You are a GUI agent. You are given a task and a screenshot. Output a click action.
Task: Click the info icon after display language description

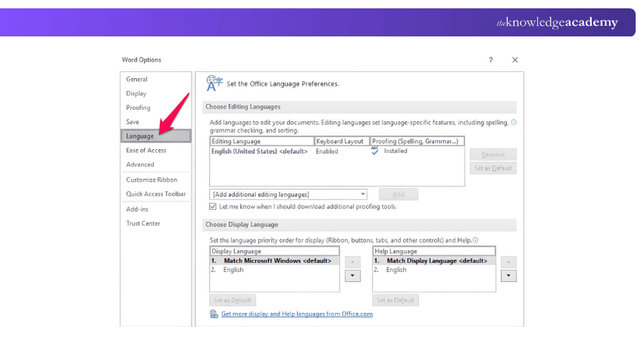click(x=476, y=240)
